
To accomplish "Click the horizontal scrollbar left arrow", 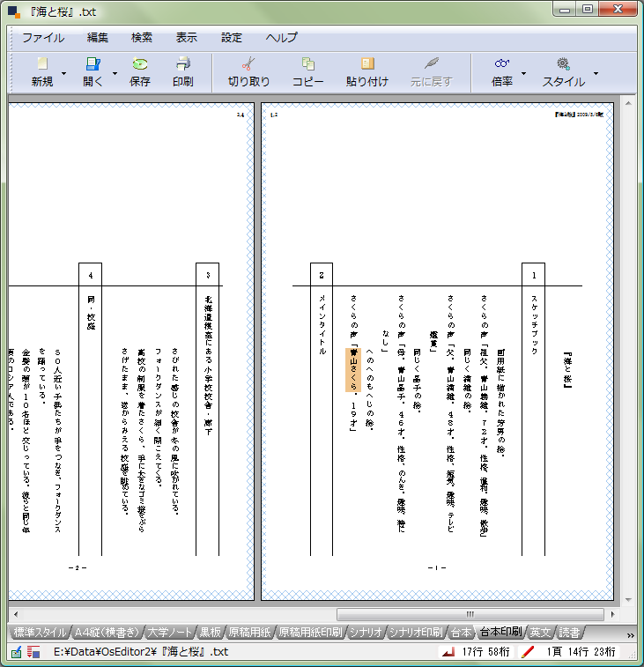I will click(16, 614).
